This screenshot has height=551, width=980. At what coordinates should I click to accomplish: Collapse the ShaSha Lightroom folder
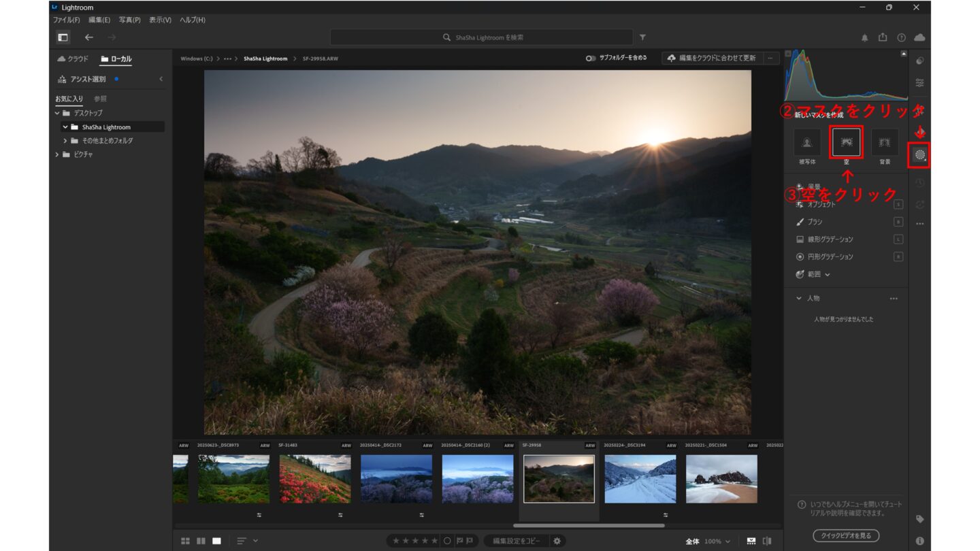coord(65,127)
